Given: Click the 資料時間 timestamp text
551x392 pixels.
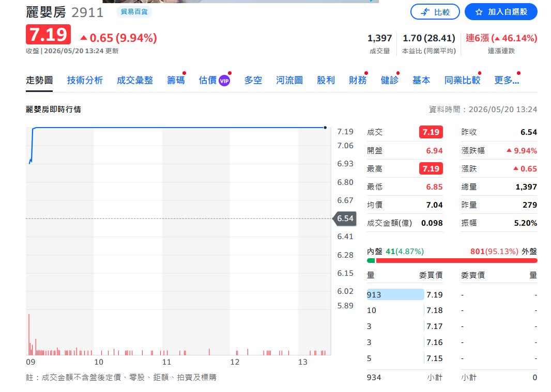Looking at the screenshot, I should point(483,109).
